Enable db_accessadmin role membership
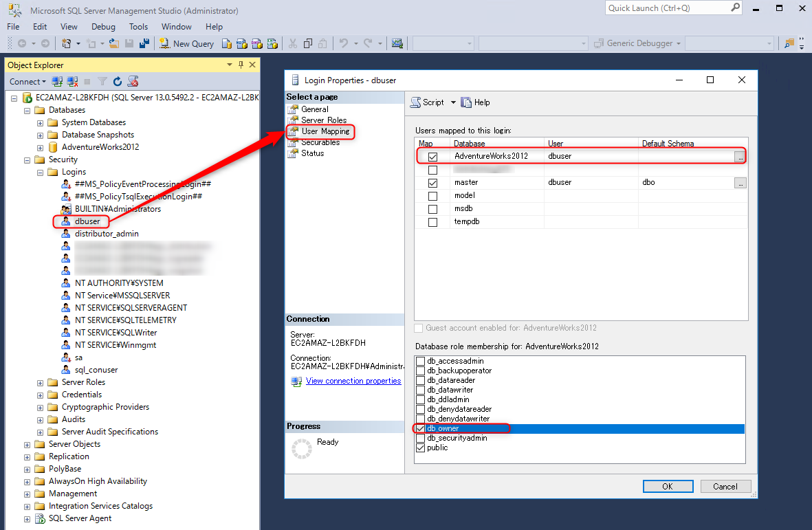The height and width of the screenshot is (530, 812). (421, 361)
